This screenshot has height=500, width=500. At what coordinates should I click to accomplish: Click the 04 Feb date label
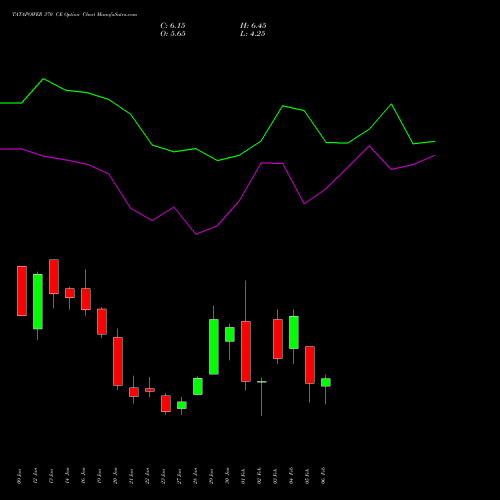tap(292, 476)
